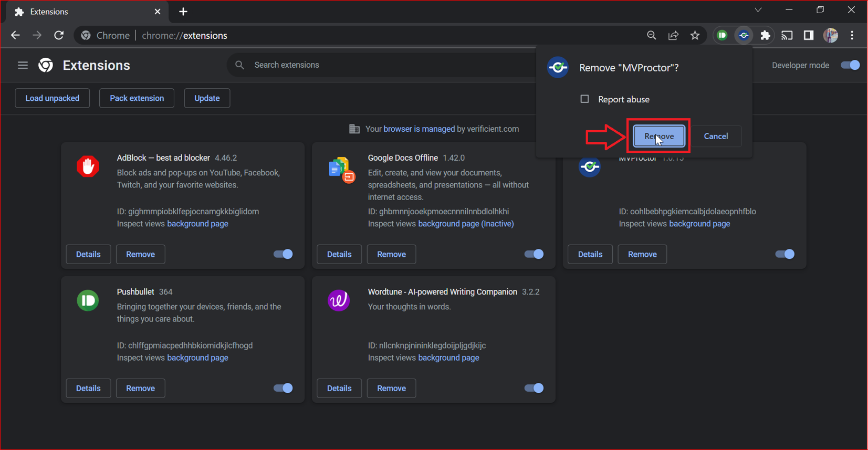Open the browser is managed link

pyautogui.click(x=419, y=129)
